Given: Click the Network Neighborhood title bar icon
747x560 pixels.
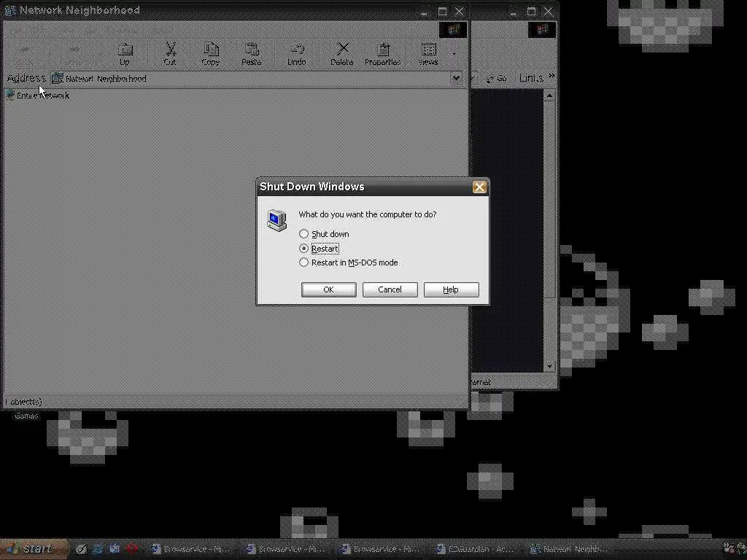Looking at the screenshot, I should click(x=10, y=10).
